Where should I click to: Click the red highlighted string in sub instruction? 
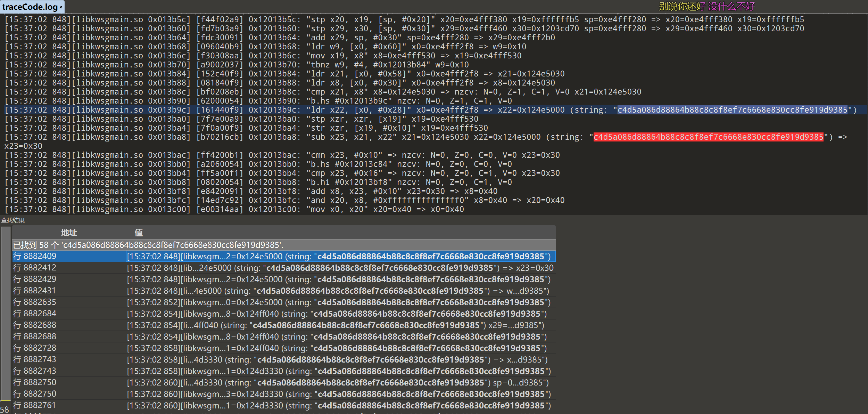(x=708, y=137)
